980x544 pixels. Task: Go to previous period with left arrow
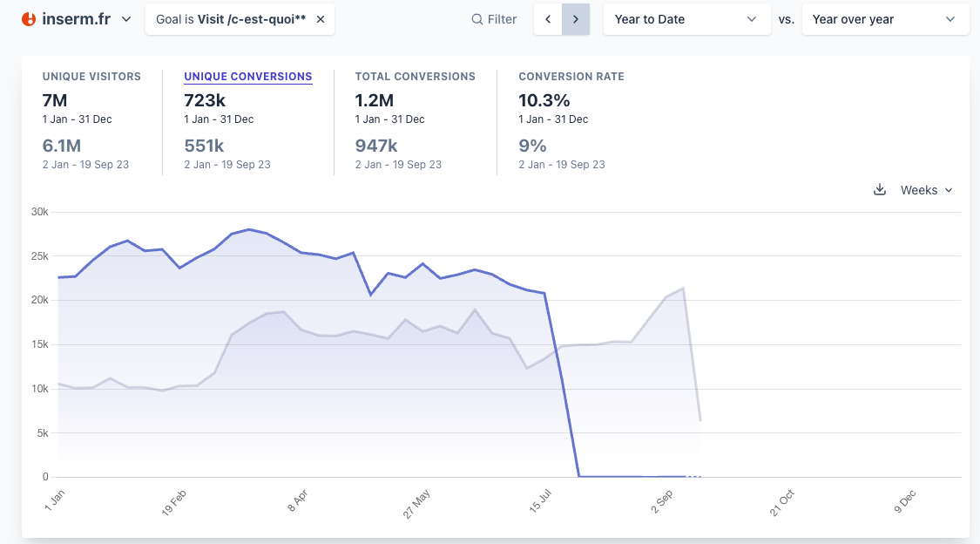pyautogui.click(x=548, y=19)
